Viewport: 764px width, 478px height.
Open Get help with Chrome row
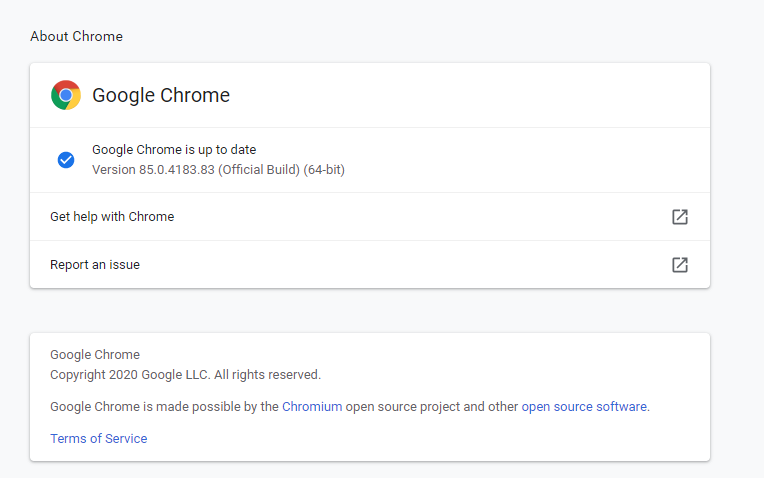click(x=370, y=216)
